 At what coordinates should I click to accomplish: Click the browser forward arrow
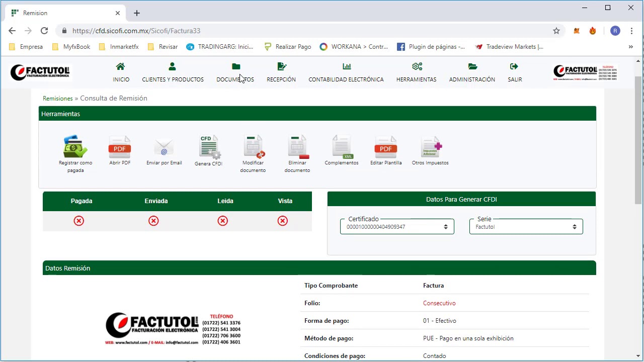(x=28, y=31)
